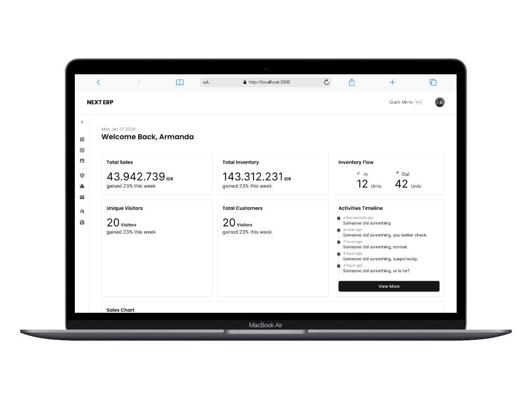Select the delivery/vendor icon in the sidebar

tap(82, 186)
